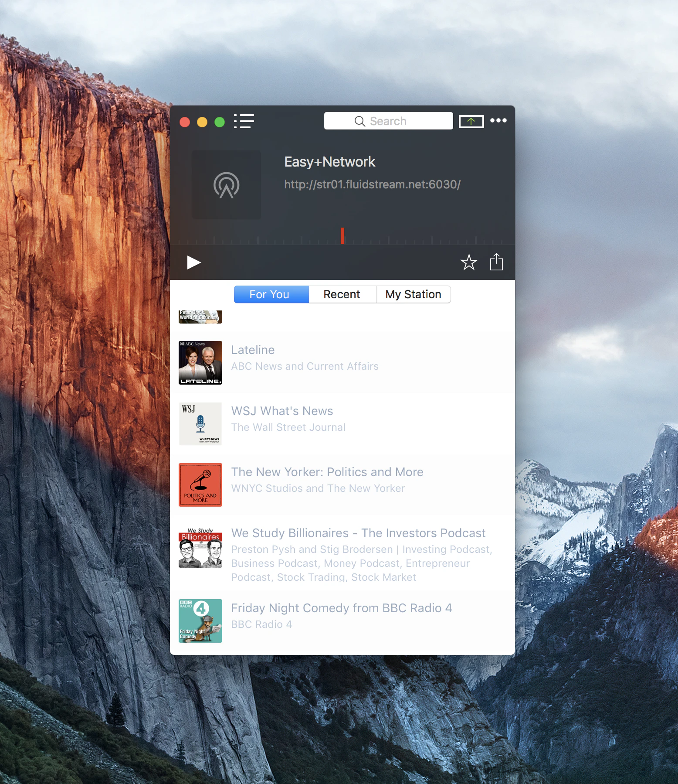This screenshot has height=784, width=678.
Task: Open We Study Billionaires podcast title
Action: pyautogui.click(x=358, y=533)
